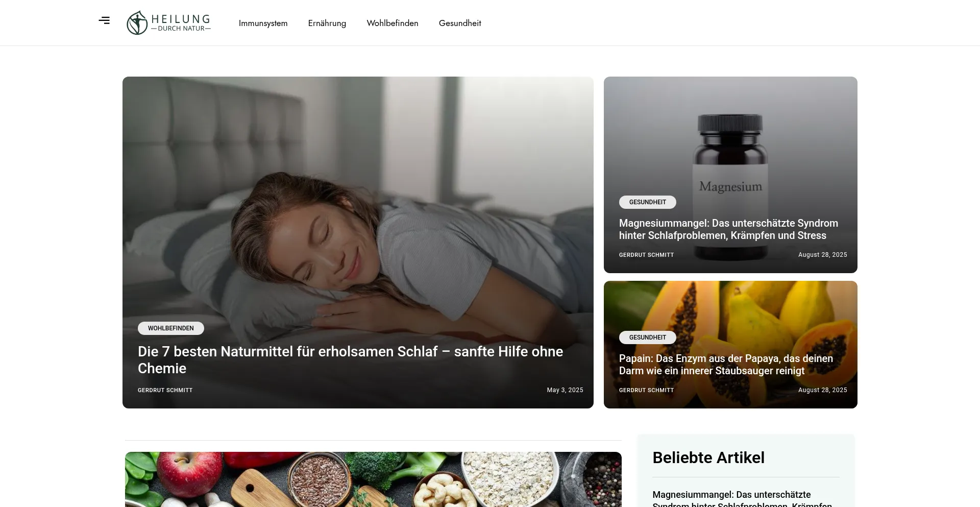Click author Gerdrut Schmitt on sleep article
Image resolution: width=980 pixels, height=507 pixels.
pos(165,390)
